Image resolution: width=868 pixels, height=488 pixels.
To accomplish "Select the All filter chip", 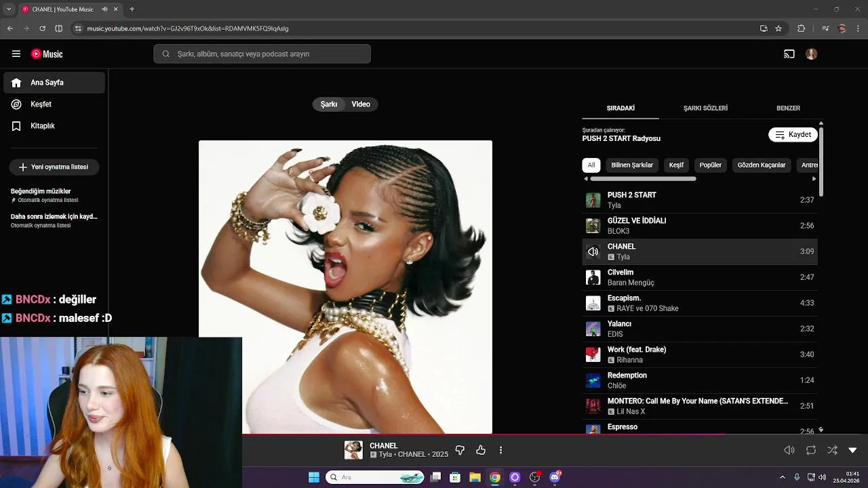I will [591, 165].
